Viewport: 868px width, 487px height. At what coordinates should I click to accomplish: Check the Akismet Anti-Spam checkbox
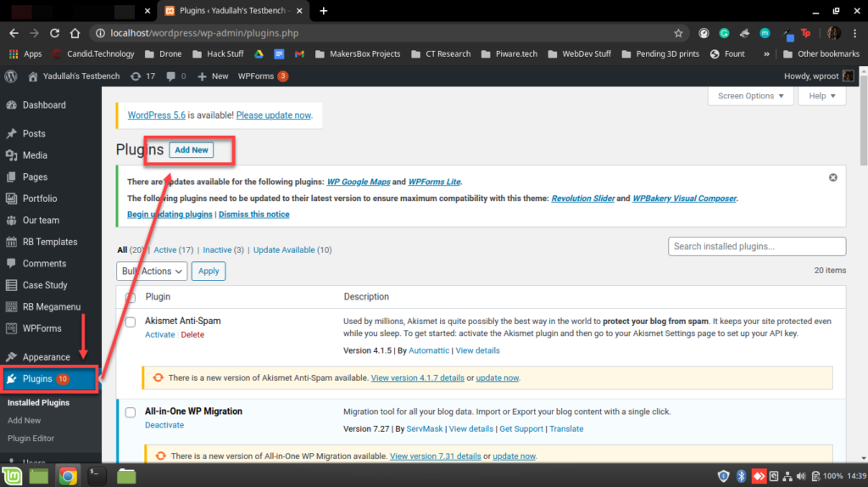131,322
